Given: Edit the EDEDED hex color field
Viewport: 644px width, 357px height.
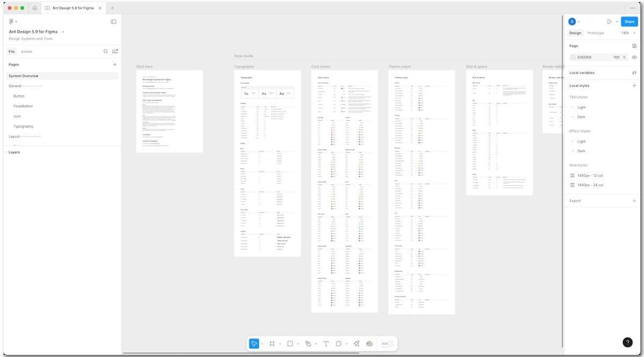Looking at the screenshot, I should tap(584, 57).
